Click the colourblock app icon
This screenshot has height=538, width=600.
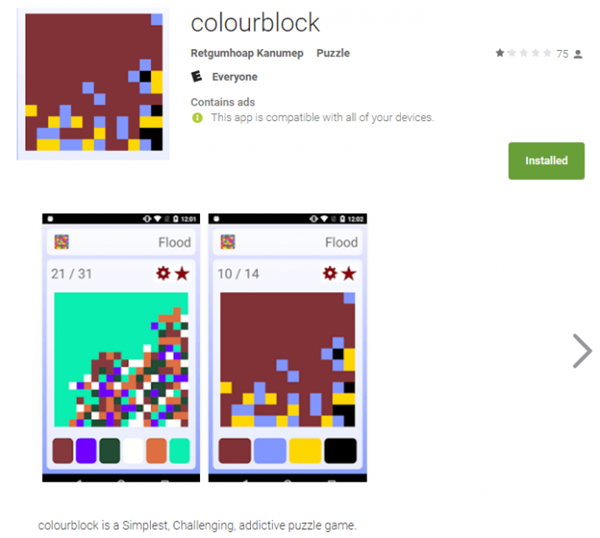[93, 83]
